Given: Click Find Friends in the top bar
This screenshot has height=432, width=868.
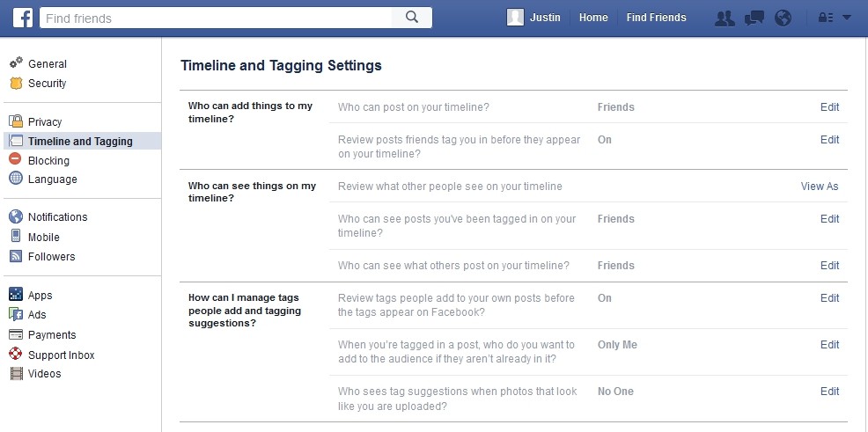Looking at the screenshot, I should tap(656, 18).
